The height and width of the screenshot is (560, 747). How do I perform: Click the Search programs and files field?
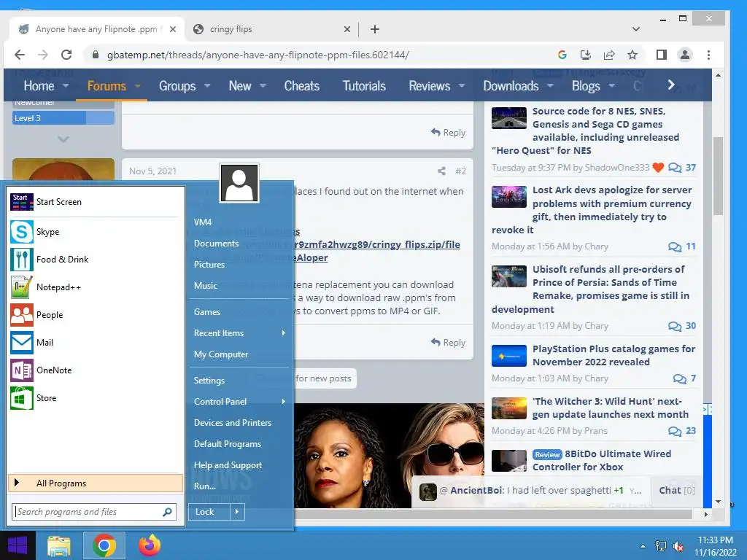point(94,512)
